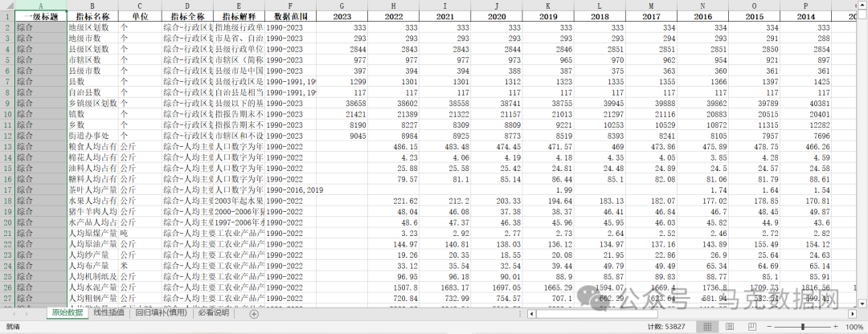This screenshot has width=868, height=334.
Task: Select cell 县级市数 in column B
Action: coord(92,71)
